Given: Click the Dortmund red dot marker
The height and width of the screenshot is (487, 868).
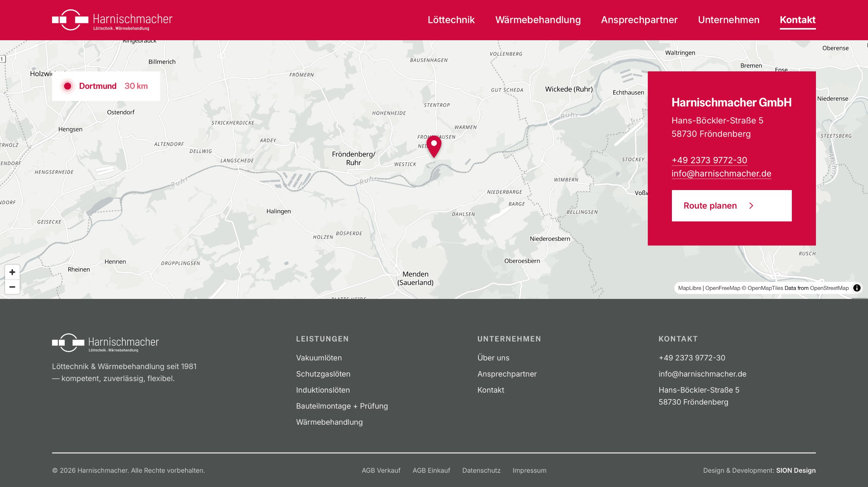Looking at the screenshot, I should pyautogui.click(x=67, y=86).
